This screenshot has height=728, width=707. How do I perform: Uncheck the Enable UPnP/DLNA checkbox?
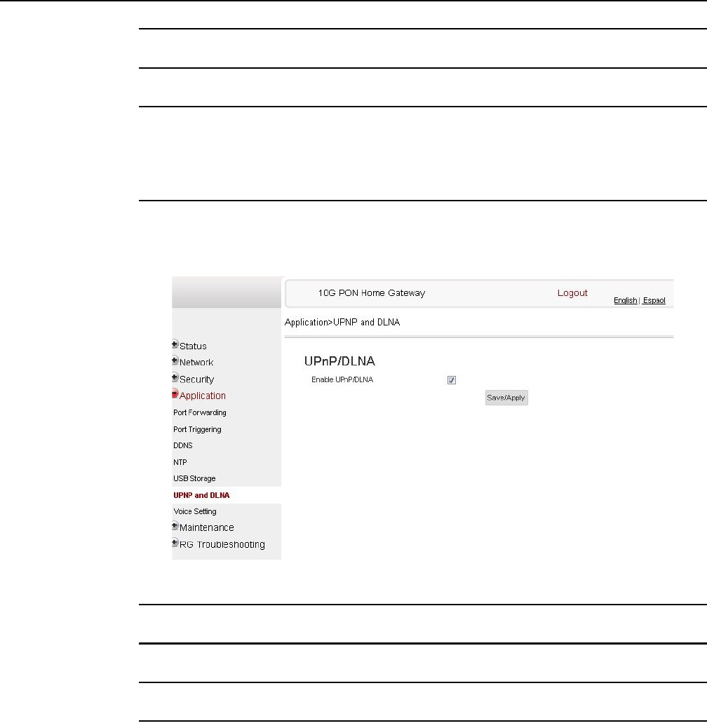451,380
